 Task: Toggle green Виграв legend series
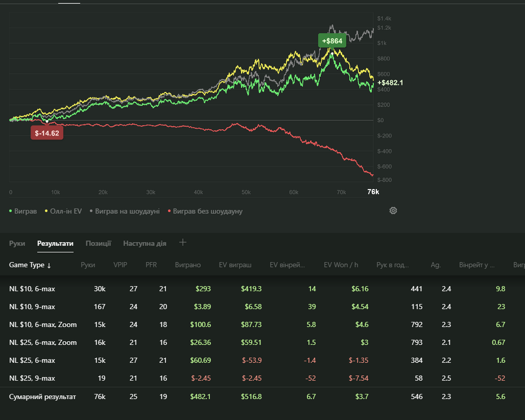(x=24, y=211)
